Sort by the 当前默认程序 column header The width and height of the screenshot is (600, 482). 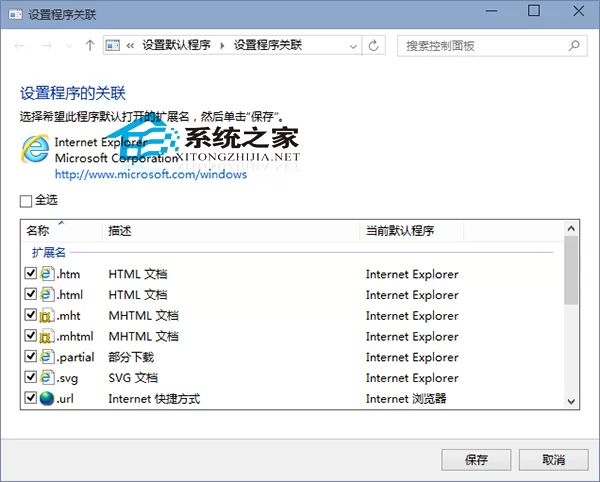[x=399, y=230]
